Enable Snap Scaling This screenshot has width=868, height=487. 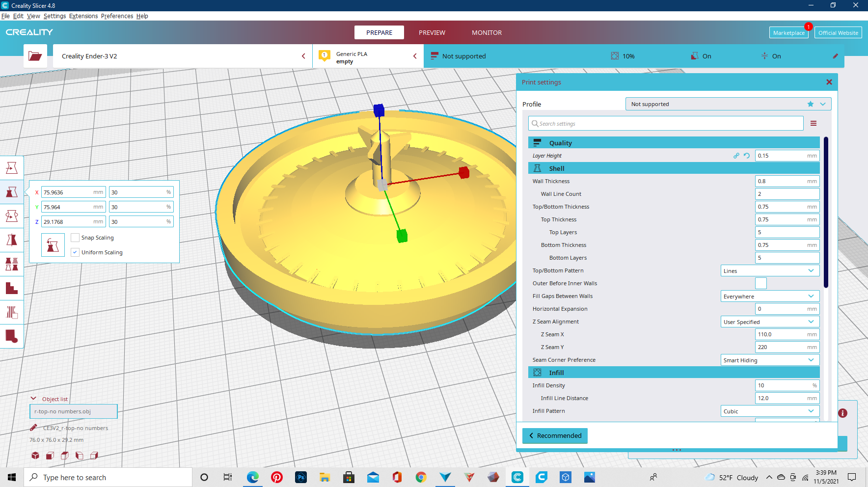pyautogui.click(x=75, y=237)
